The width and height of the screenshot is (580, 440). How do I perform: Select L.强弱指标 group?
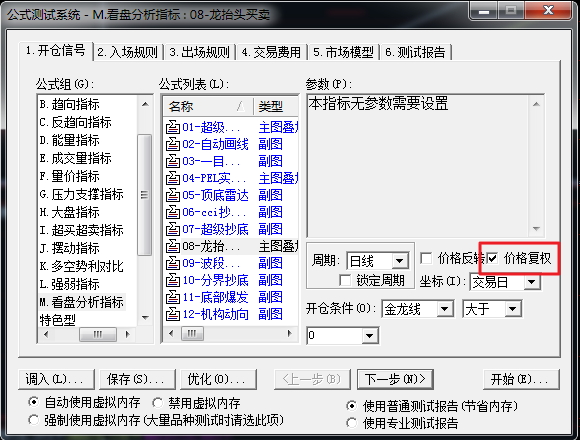point(70,284)
